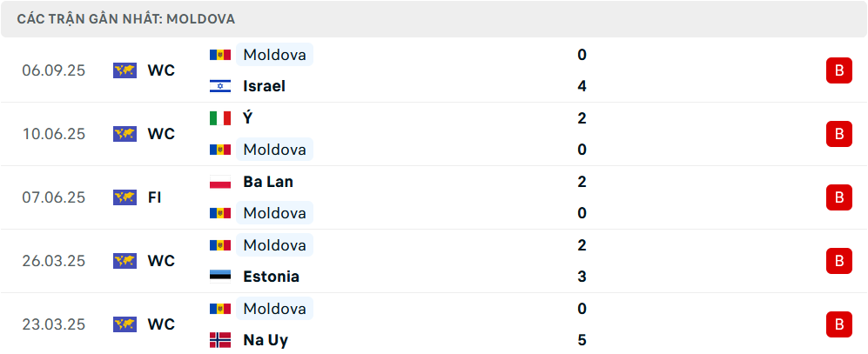Click Estonia flag icon
Screen dimensions: 868x354
point(219,277)
